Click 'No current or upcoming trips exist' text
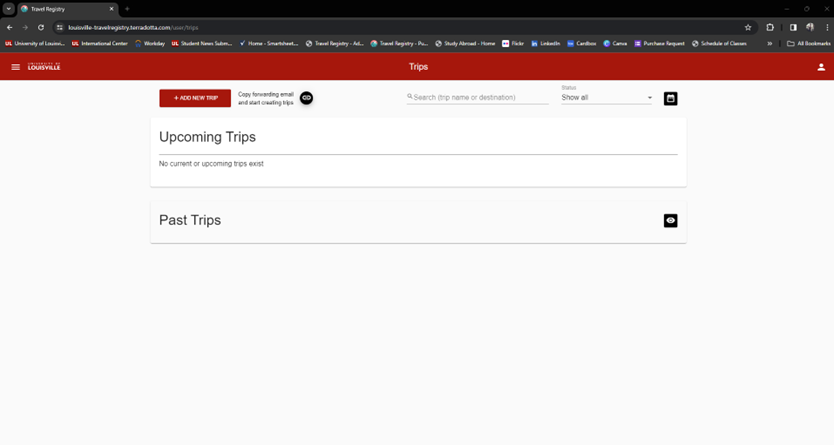 pos(211,164)
